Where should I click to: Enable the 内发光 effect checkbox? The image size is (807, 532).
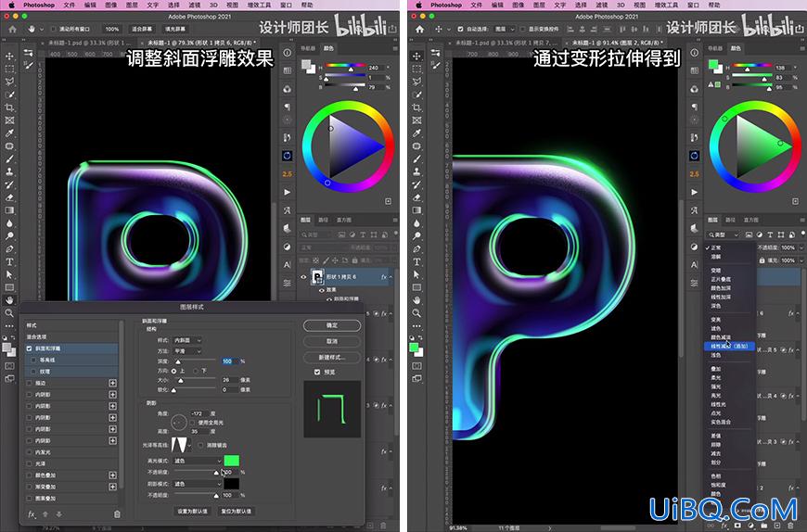[x=30, y=452]
